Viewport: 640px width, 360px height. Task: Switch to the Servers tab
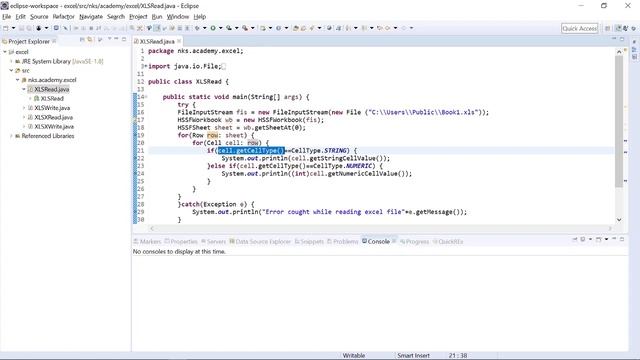click(213, 242)
